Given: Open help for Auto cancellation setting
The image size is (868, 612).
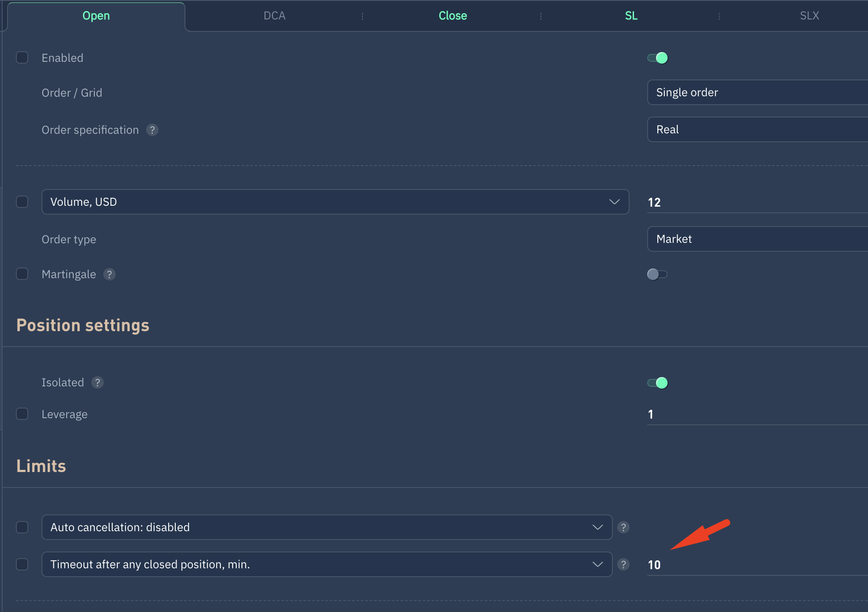Looking at the screenshot, I should click(x=623, y=527).
